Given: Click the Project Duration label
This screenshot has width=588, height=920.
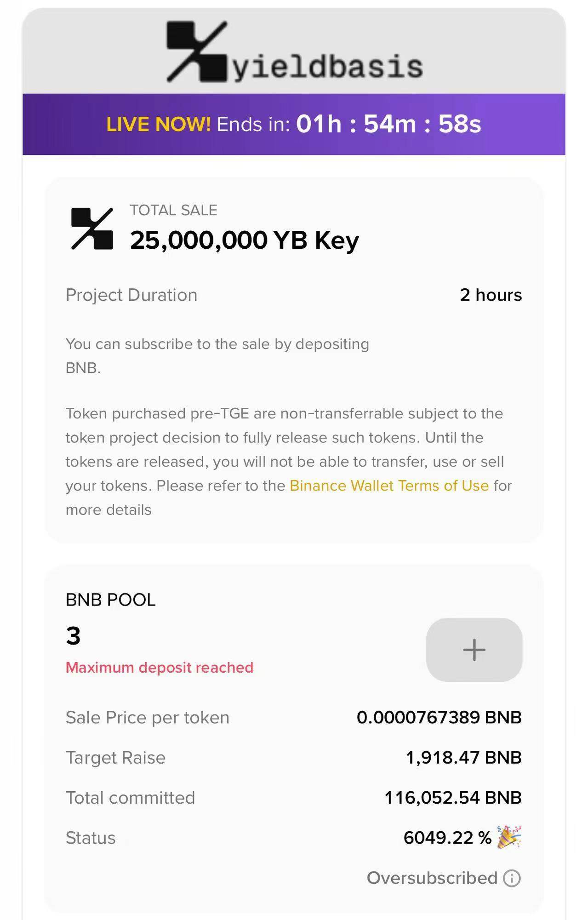Looking at the screenshot, I should pyautogui.click(x=131, y=295).
